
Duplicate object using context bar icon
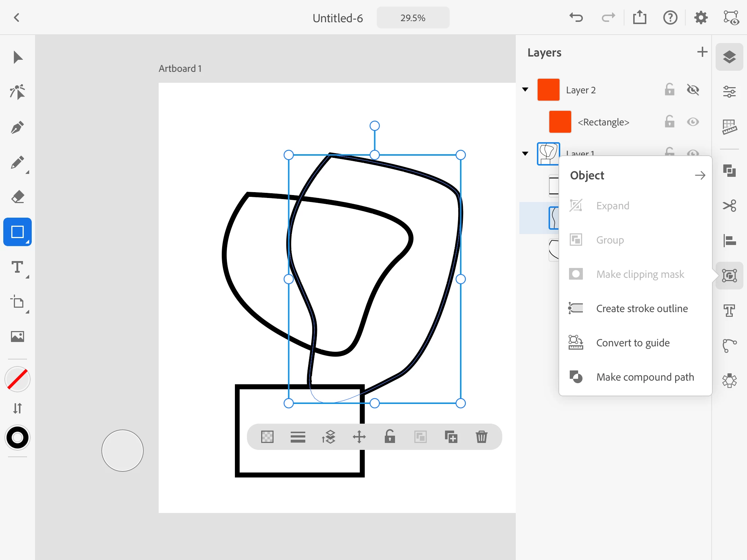coord(451,436)
